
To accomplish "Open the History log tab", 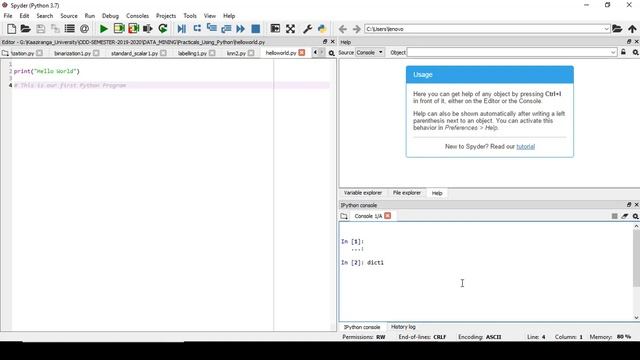I will (x=403, y=327).
